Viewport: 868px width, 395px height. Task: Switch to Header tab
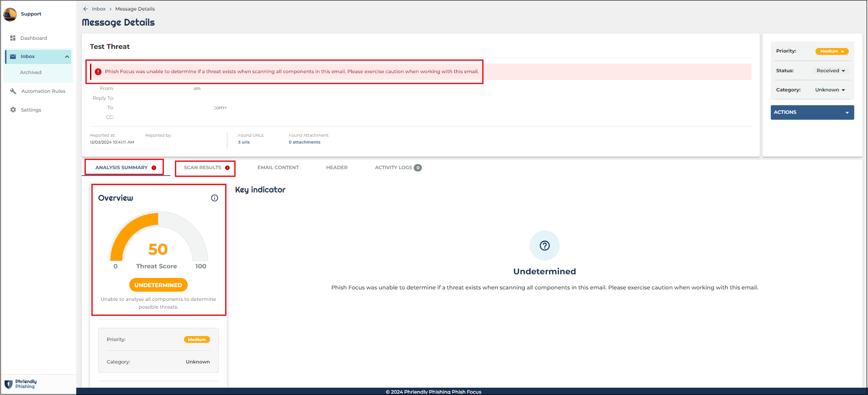pyautogui.click(x=337, y=168)
